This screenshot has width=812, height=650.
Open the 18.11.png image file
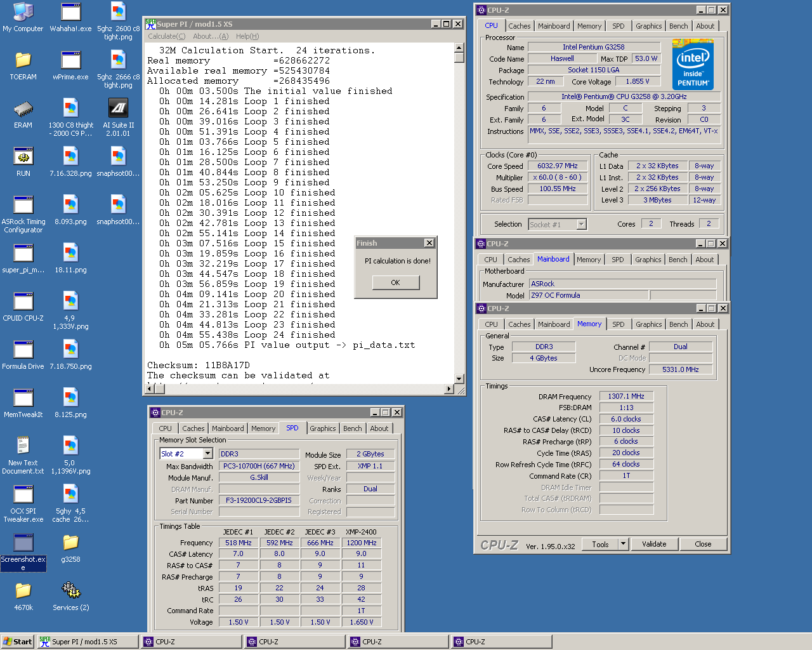(70, 258)
